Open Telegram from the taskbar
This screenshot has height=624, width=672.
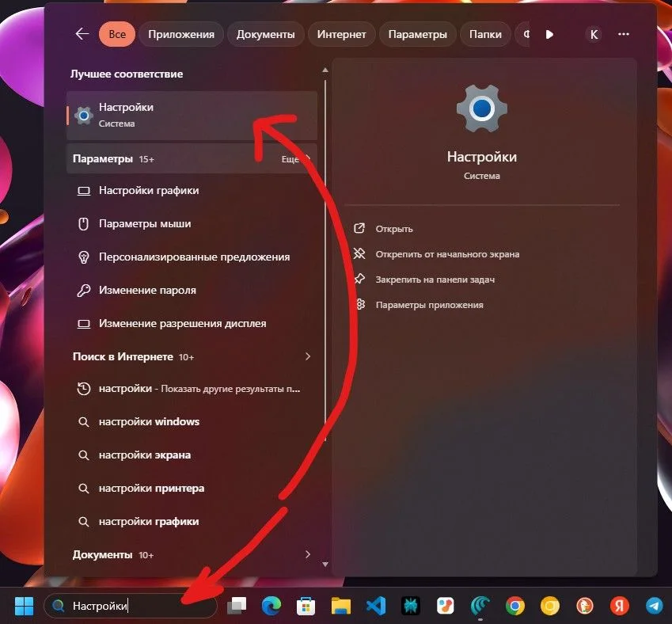point(654,607)
